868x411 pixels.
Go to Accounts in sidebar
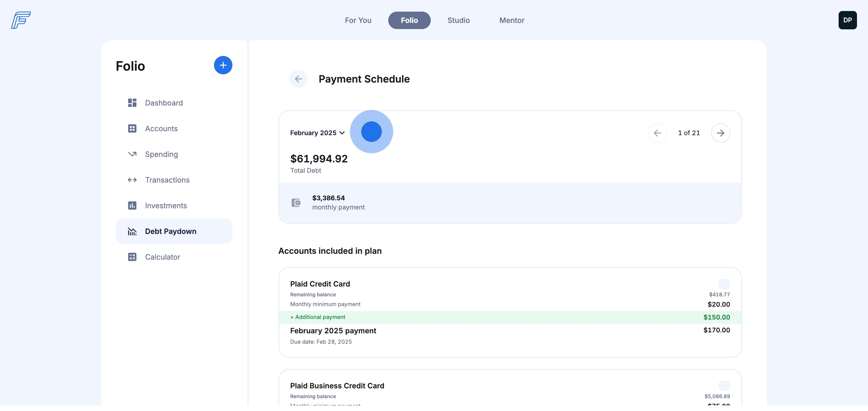[161, 128]
